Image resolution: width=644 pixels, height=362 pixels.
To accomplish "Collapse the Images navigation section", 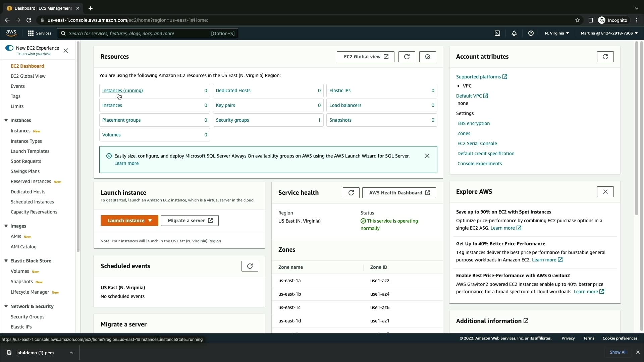I will [x=6, y=226].
